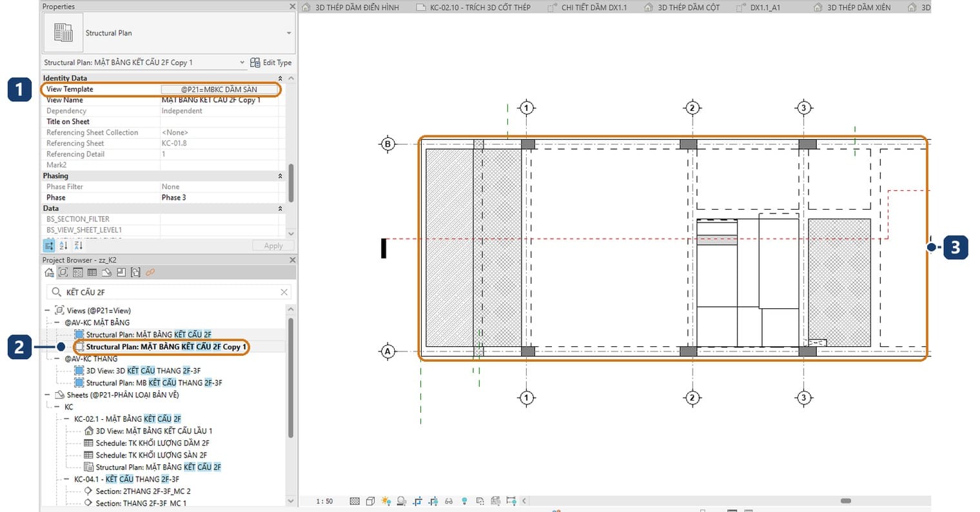Click the View Template value @P21=MBKC DẦM SÀN
Viewport: 980px width, 512px height.
coord(219,90)
